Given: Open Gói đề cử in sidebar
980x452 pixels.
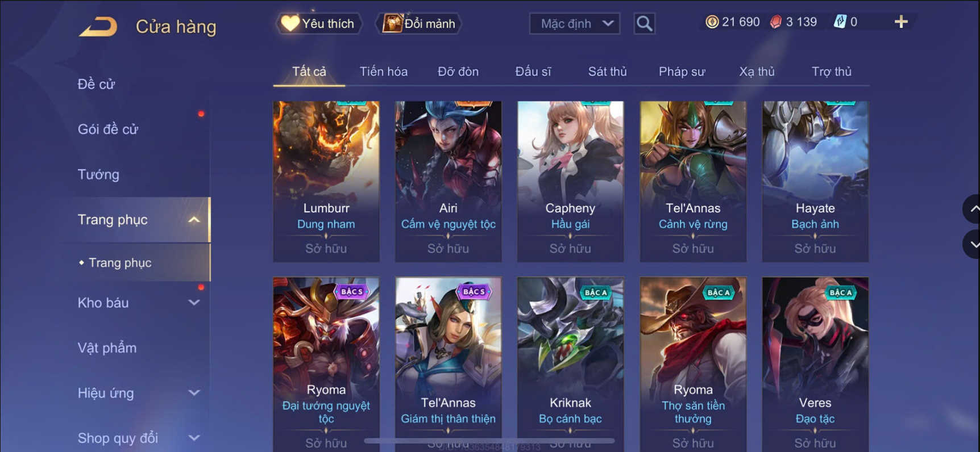Looking at the screenshot, I should point(108,129).
